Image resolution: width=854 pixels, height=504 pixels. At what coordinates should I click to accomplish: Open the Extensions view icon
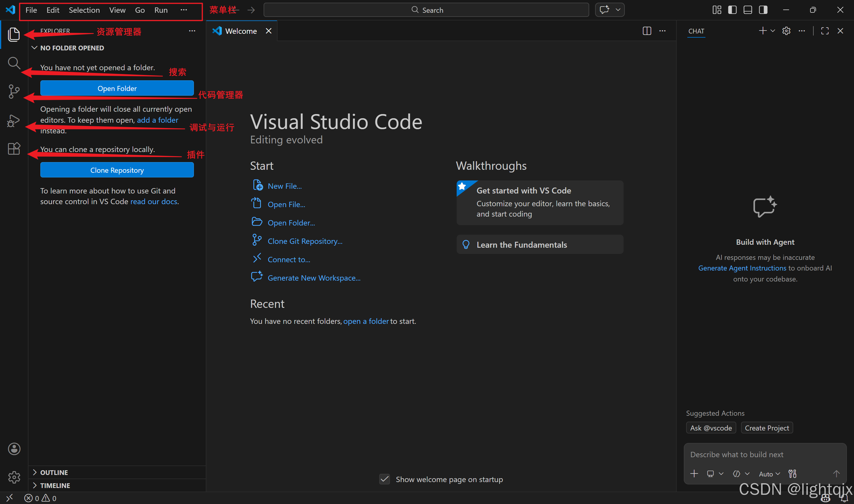(14, 149)
